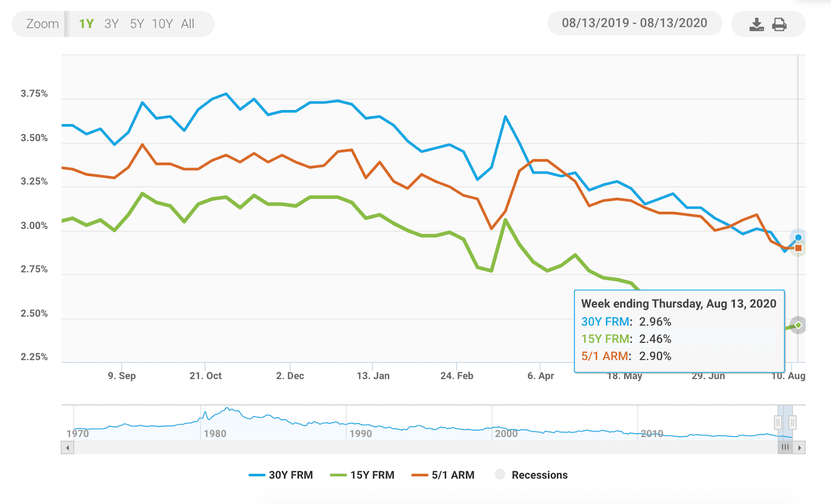The width and height of the screenshot is (831, 504).
Task: Click the navigator left range handle
Action: (x=778, y=423)
